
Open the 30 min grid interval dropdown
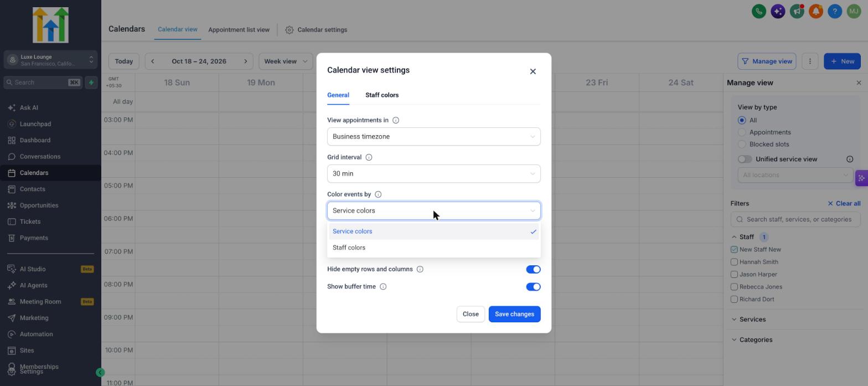click(433, 174)
